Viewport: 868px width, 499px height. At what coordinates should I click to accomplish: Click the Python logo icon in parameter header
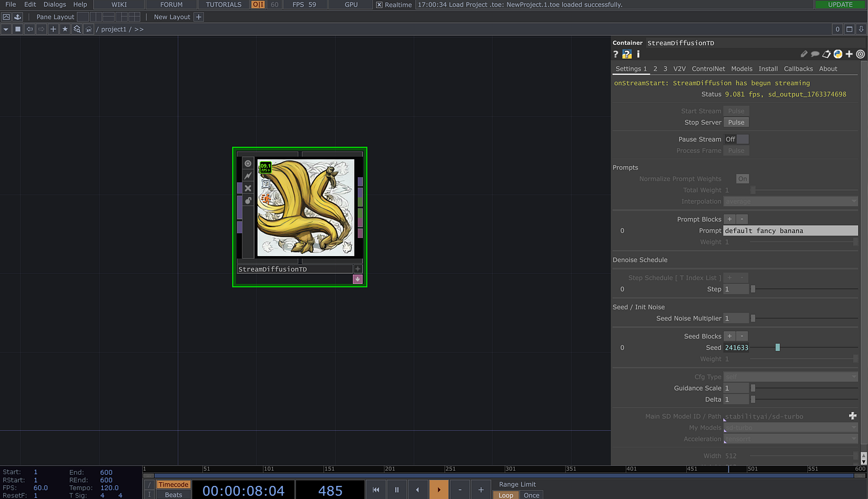click(838, 55)
